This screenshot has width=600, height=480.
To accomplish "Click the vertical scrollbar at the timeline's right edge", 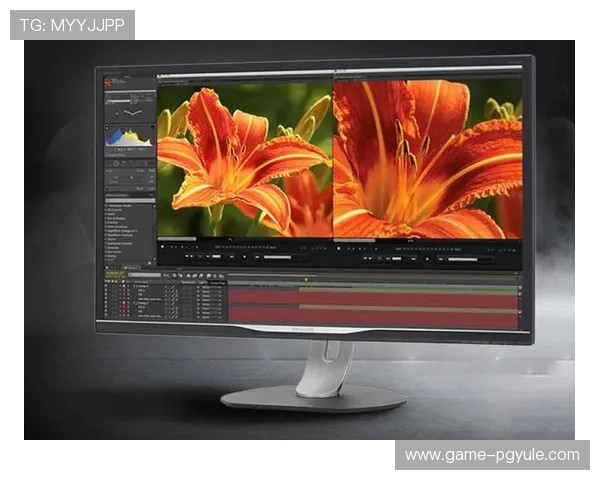I will (520, 304).
